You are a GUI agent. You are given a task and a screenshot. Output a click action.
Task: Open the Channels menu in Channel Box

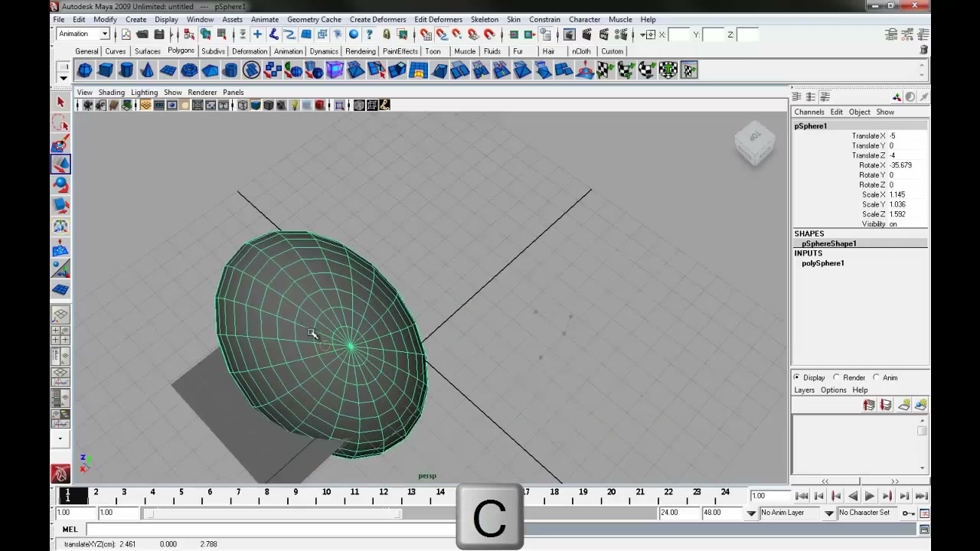[x=809, y=112]
